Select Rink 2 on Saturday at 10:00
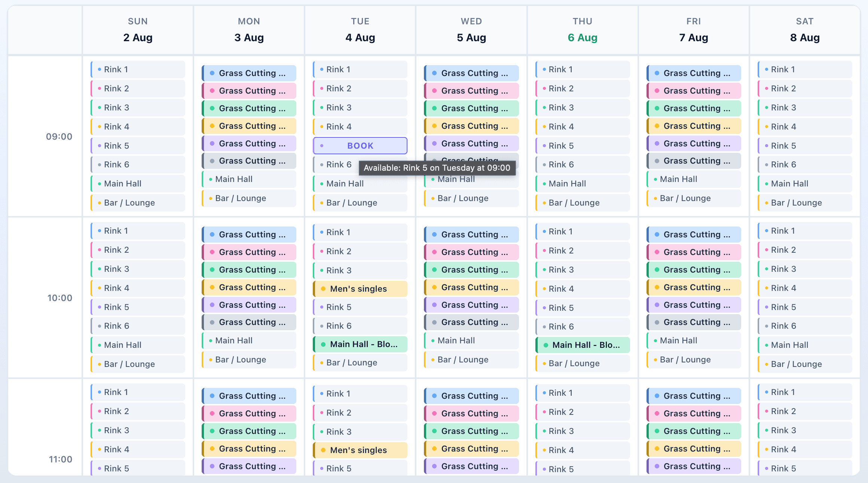Image resolution: width=868 pixels, height=483 pixels. 805,250
